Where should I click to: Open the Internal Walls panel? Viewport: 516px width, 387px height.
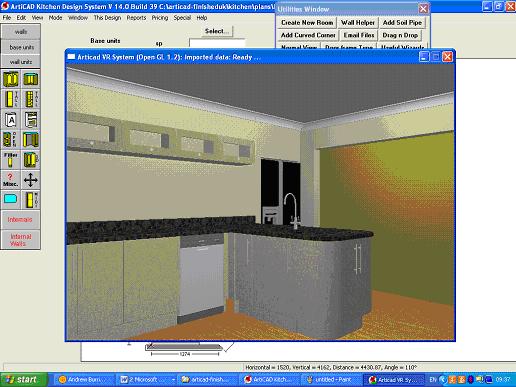21,240
